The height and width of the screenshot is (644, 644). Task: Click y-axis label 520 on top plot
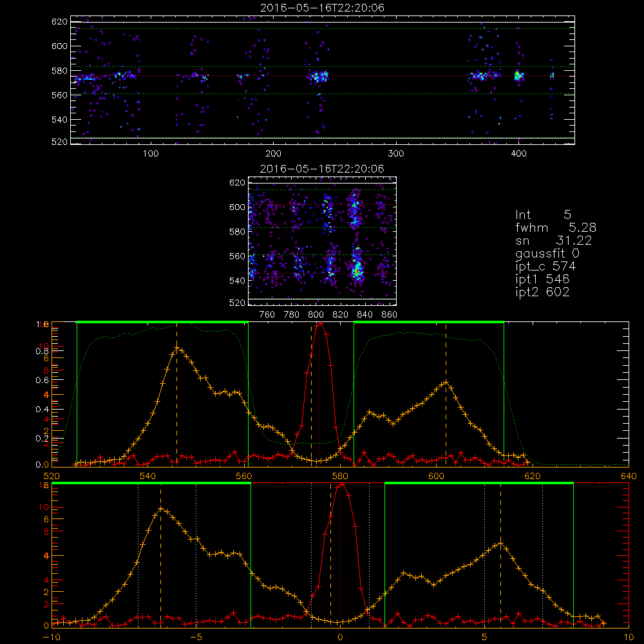pos(59,142)
